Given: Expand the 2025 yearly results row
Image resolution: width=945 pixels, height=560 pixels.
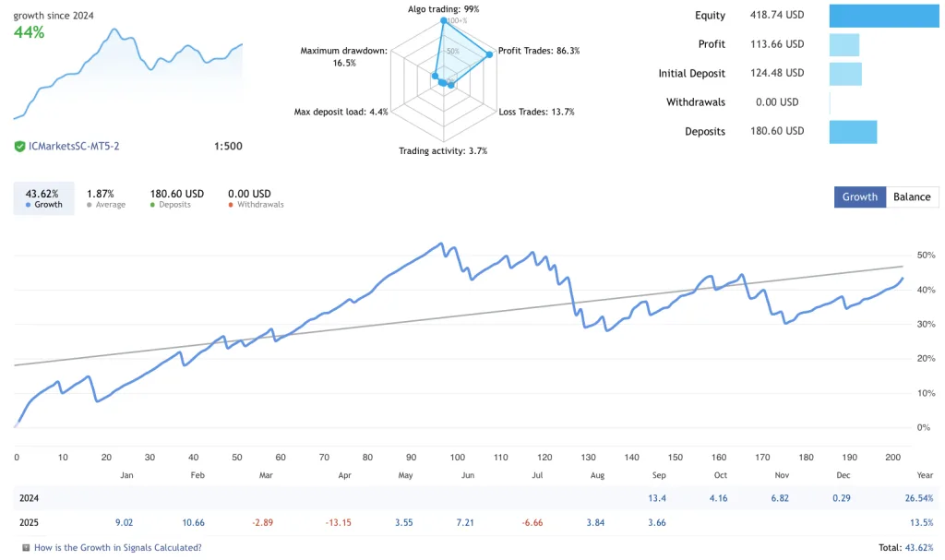Looking at the screenshot, I should [30, 521].
